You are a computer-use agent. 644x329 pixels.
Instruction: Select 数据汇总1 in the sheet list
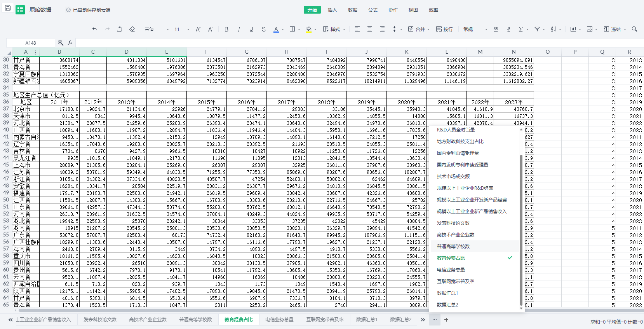pyautogui.click(x=447, y=293)
